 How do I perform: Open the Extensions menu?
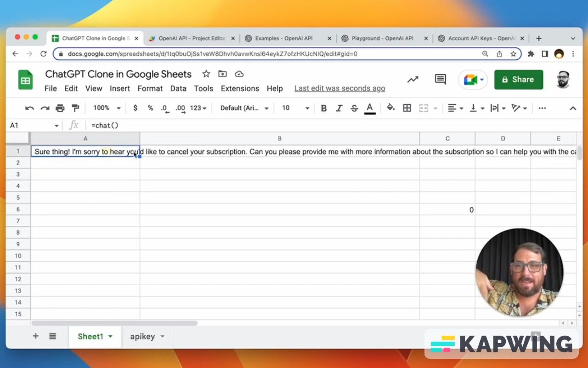pos(240,88)
